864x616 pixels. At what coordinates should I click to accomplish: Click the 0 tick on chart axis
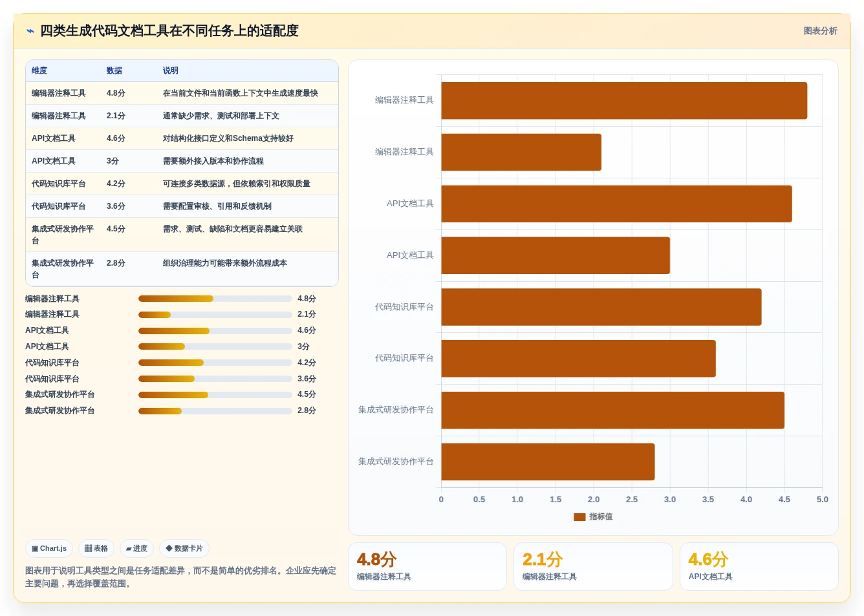click(441, 500)
